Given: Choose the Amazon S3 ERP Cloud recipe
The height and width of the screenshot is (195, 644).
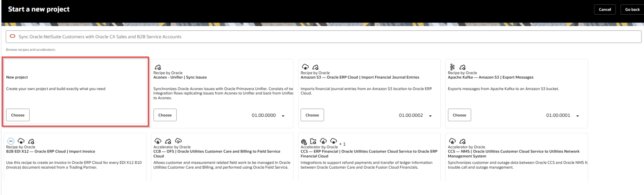Looking at the screenshot, I should coord(312,115).
